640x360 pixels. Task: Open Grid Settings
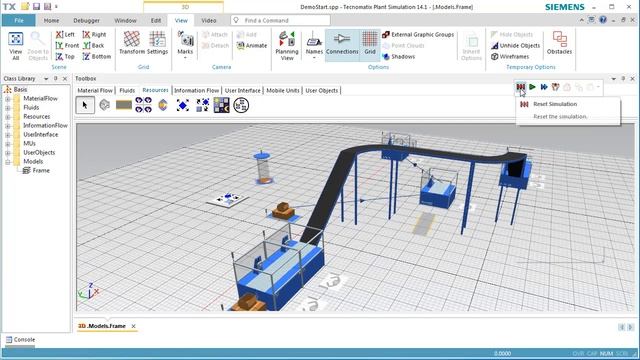point(158,42)
